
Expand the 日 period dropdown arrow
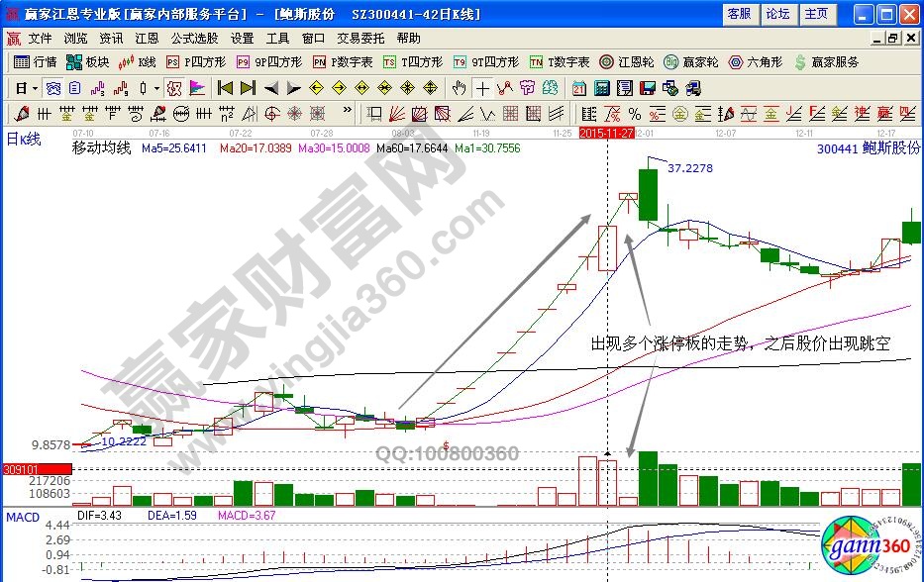tap(35, 87)
